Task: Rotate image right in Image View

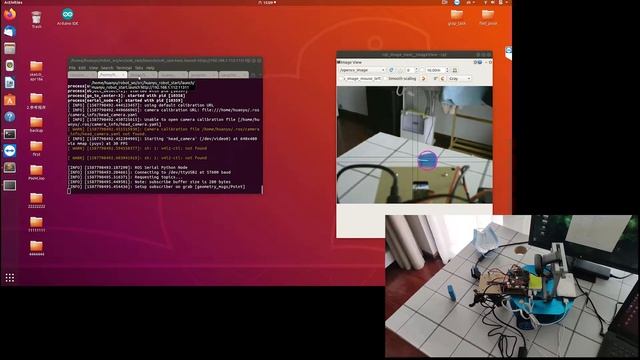Action: coord(442,78)
